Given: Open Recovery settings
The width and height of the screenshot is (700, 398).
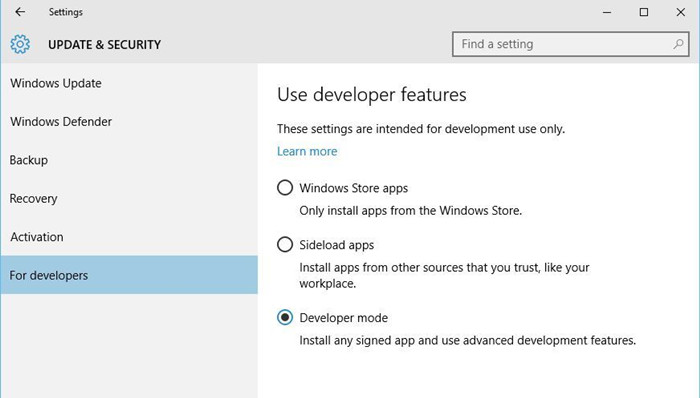Looking at the screenshot, I should point(129,199).
